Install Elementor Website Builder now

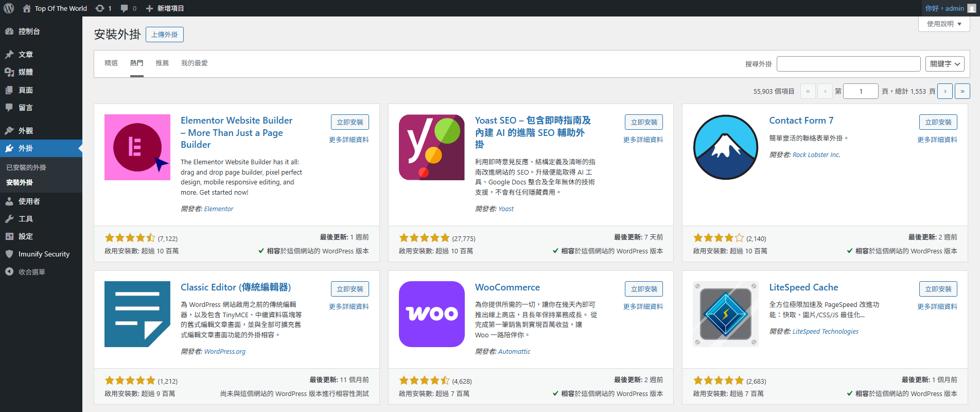point(350,122)
